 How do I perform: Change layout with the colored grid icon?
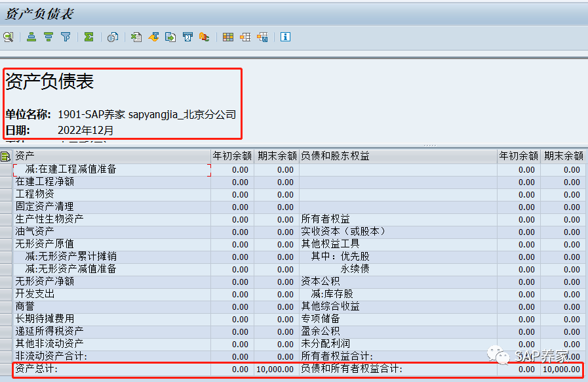click(x=228, y=37)
